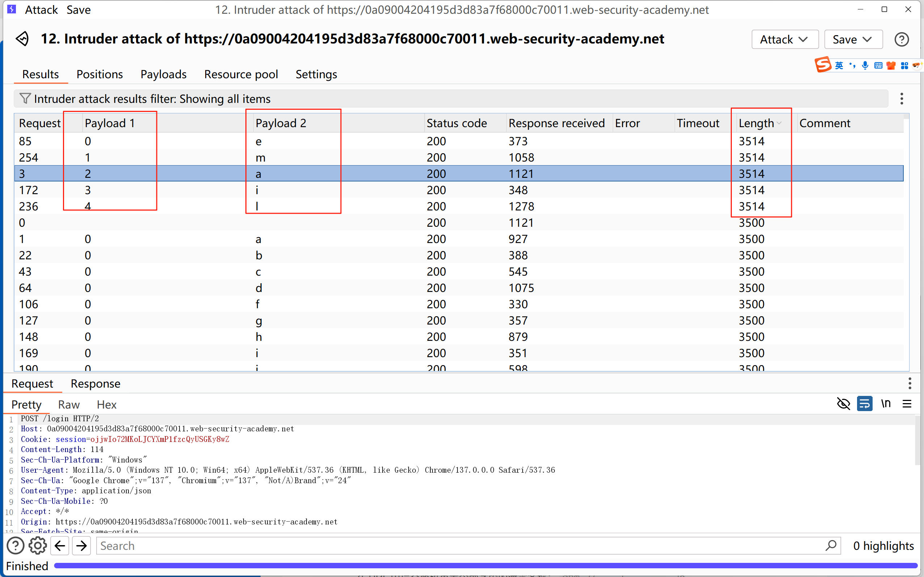
Task: Sort by the Length column header
Action: pyautogui.click(x=756, y=123)
